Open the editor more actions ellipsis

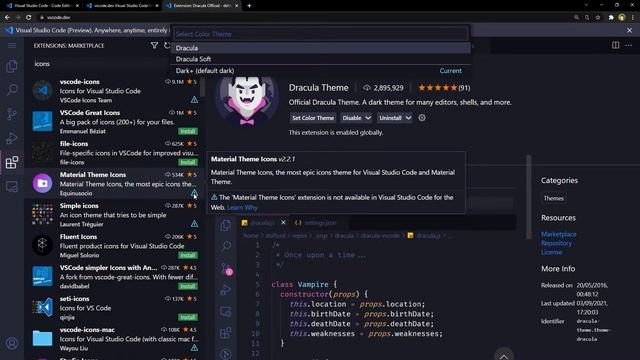629,45
